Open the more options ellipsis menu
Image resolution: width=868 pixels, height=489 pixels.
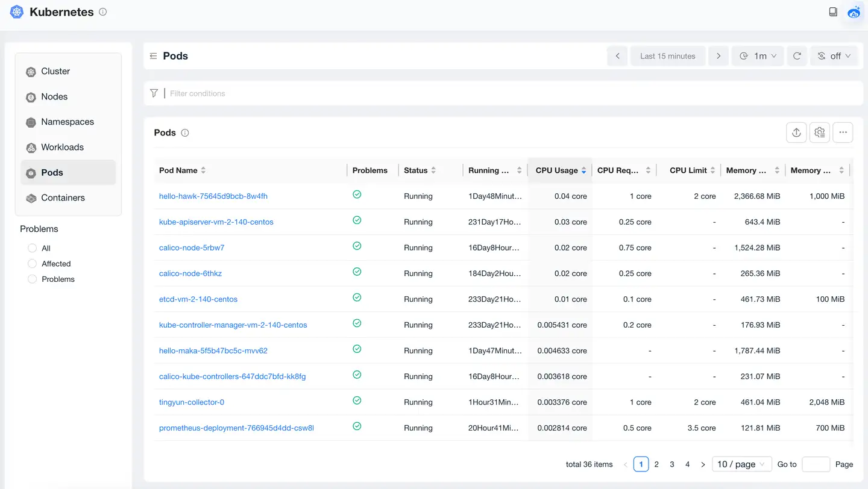click(843, 132)
